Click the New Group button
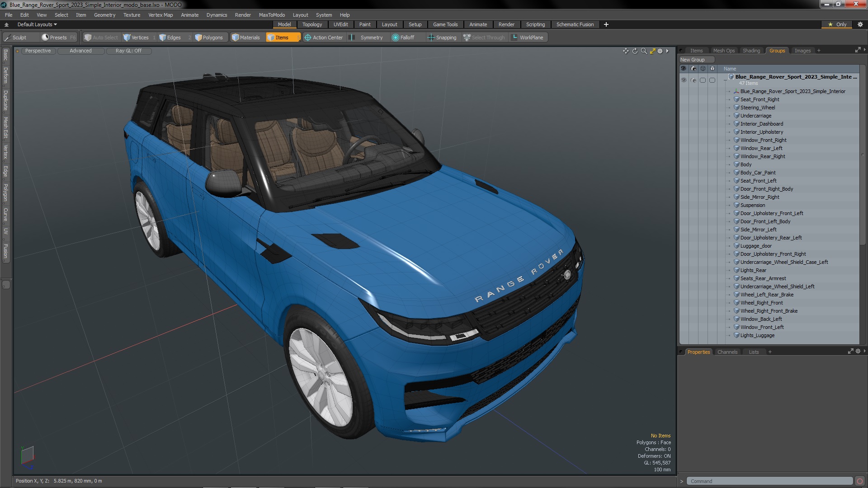 coord(696,60)
